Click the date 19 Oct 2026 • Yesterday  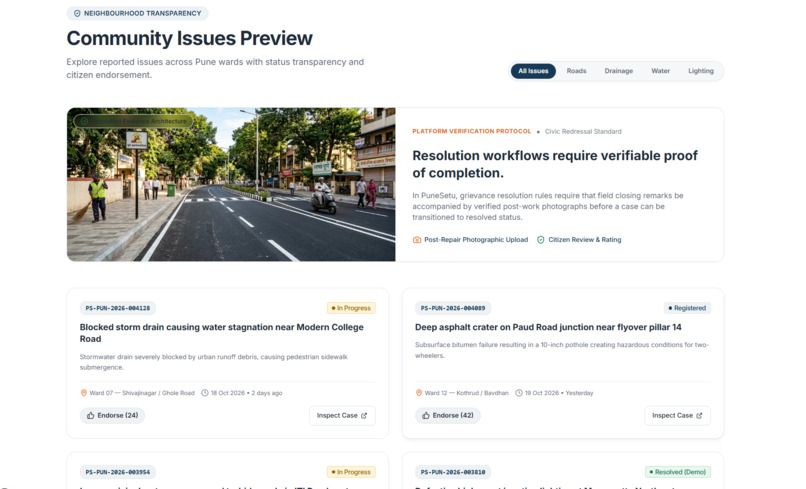click(559, 393)
